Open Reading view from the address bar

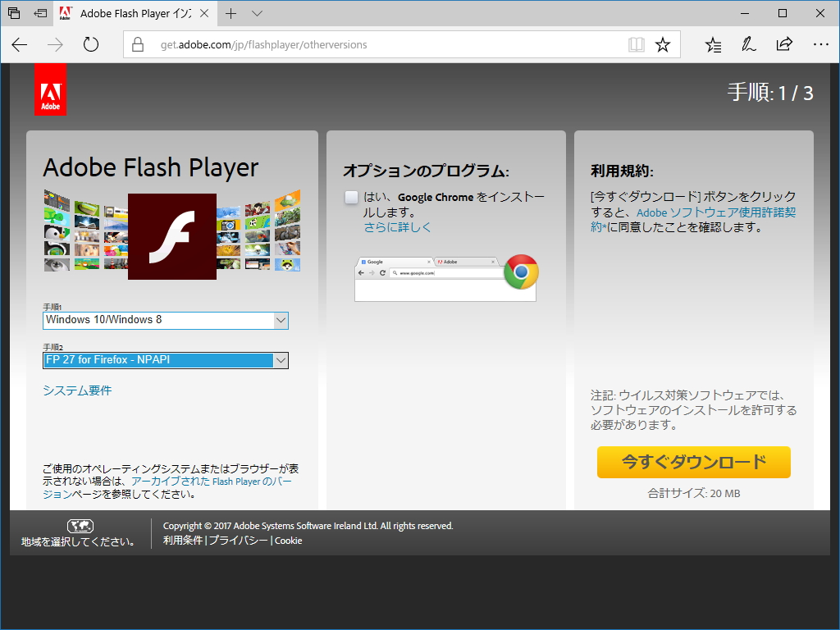(x=637, y=45)
